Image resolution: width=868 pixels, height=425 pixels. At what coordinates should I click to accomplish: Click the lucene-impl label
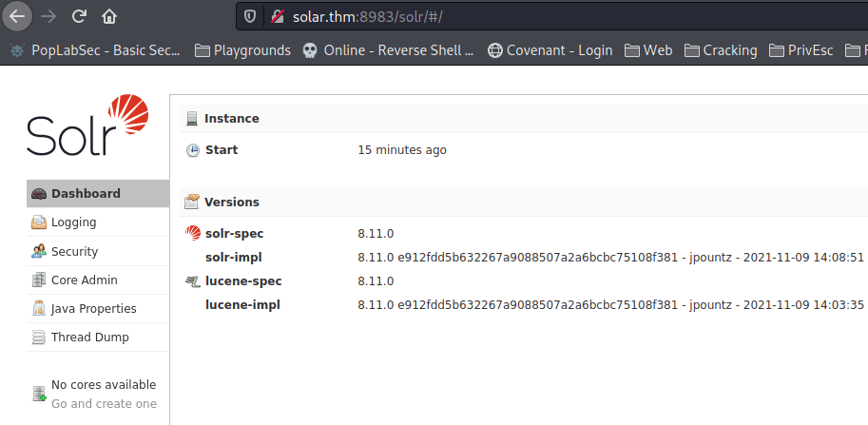pos(242,305)
